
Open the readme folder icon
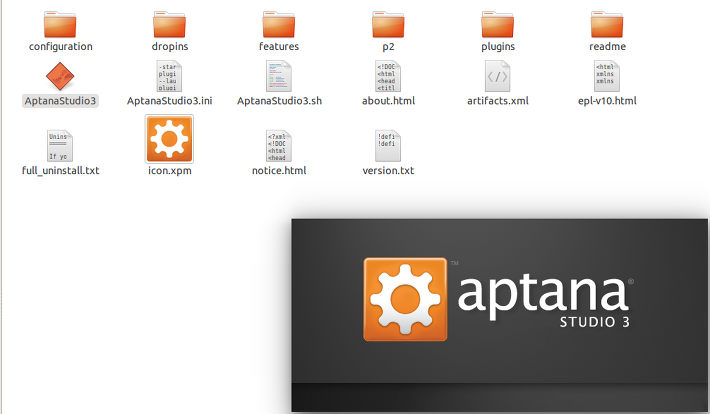[x=607, y=24]
